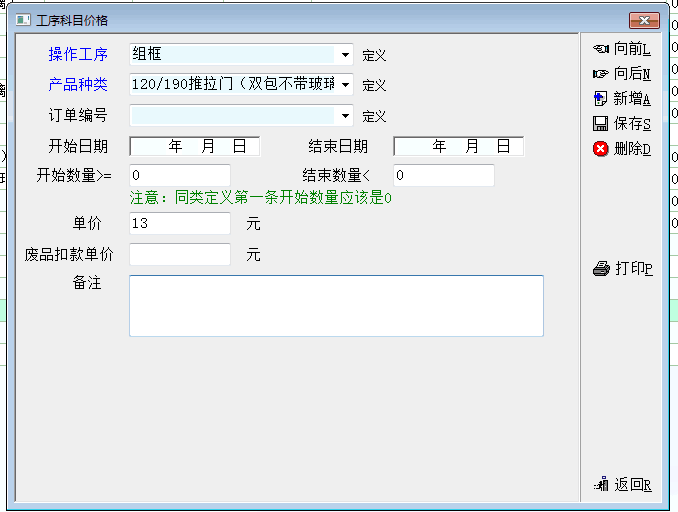Click the 废品扣款单价 input field
This screenshot has height=512, width=678.
point(179,254)
